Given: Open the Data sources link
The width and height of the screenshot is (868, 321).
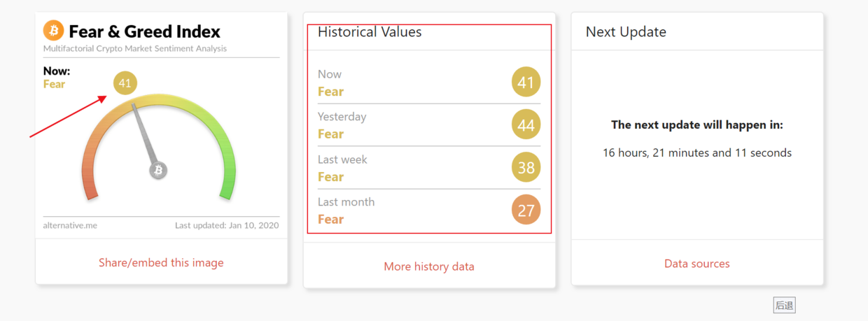Looking at the screenshot, I should tap(696, 264).
